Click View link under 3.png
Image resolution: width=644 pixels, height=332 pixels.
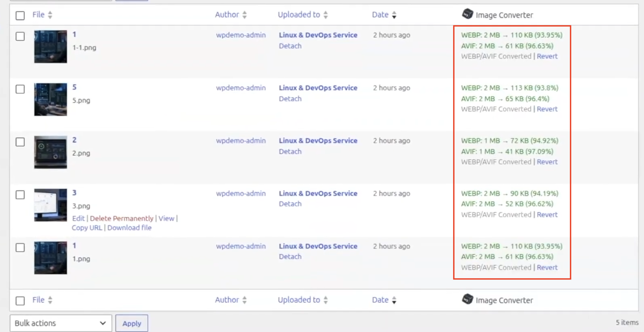click(x=166, y=218)
